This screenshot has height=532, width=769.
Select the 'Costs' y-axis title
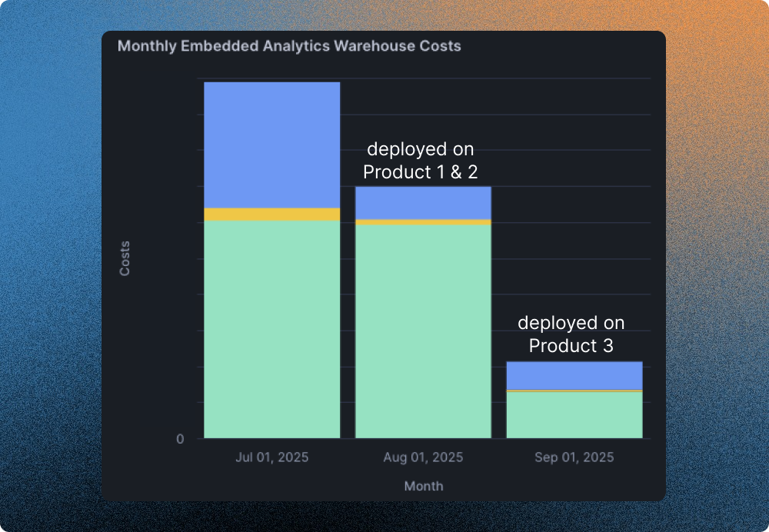[x=127, y=259]
